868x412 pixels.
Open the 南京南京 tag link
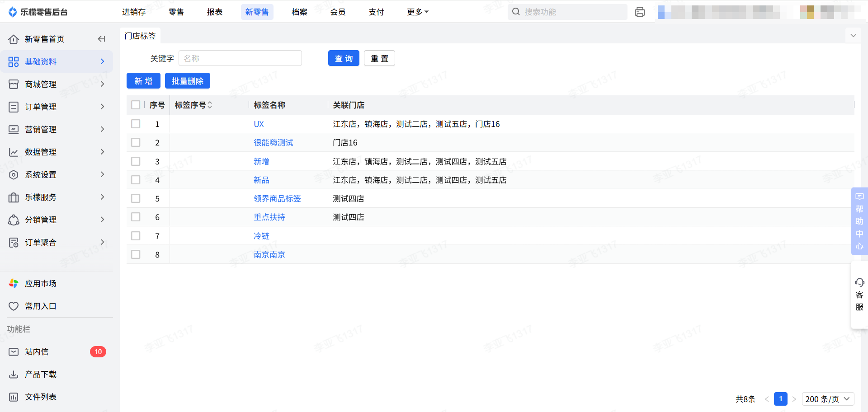point(269,255)
